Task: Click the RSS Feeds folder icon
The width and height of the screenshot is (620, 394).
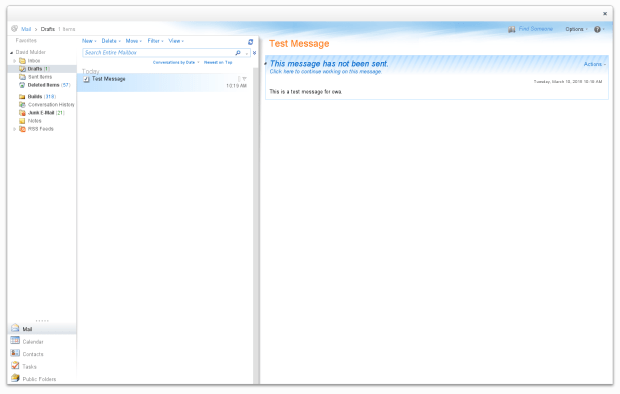Action: pos(23,129)
